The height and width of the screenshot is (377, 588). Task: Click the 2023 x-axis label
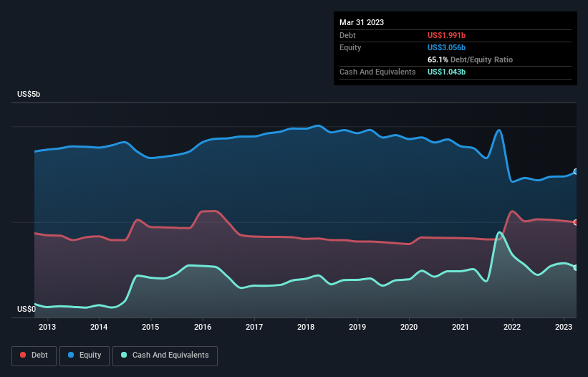tap(563, 327)
